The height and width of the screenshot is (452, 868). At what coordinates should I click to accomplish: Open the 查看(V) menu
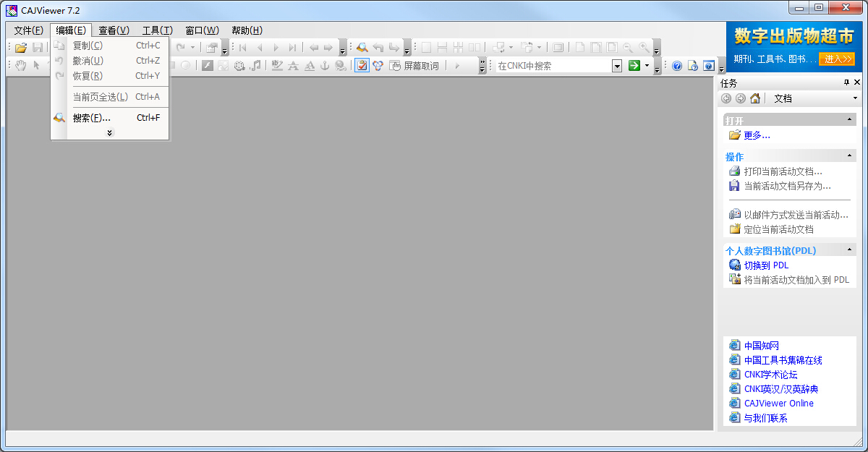point(114,30)
